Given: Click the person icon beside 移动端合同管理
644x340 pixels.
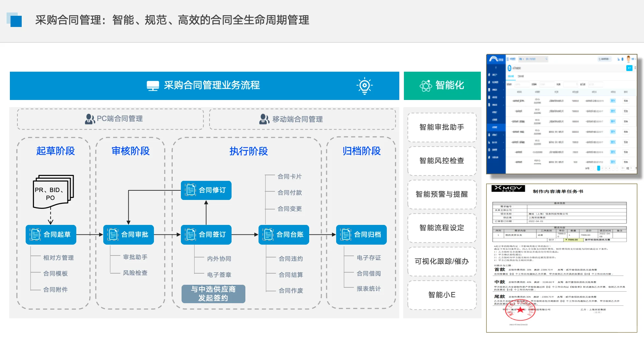Looking at the screenshot, I should tap(264, 119).
